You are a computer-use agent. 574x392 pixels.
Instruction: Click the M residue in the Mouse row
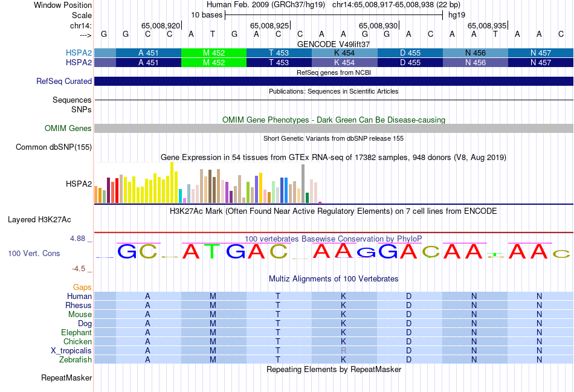click(213, 315)
